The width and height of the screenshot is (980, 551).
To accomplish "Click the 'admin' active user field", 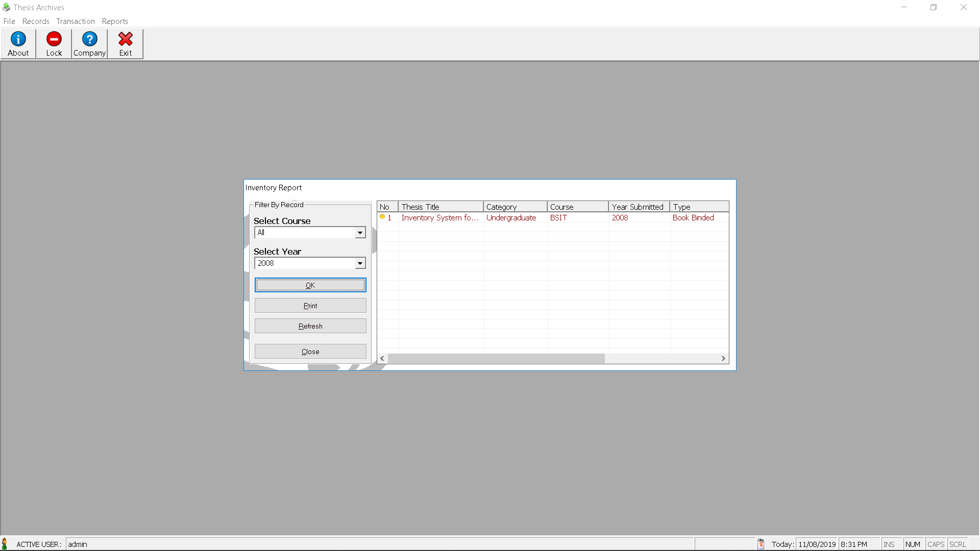I will [380, 544].
